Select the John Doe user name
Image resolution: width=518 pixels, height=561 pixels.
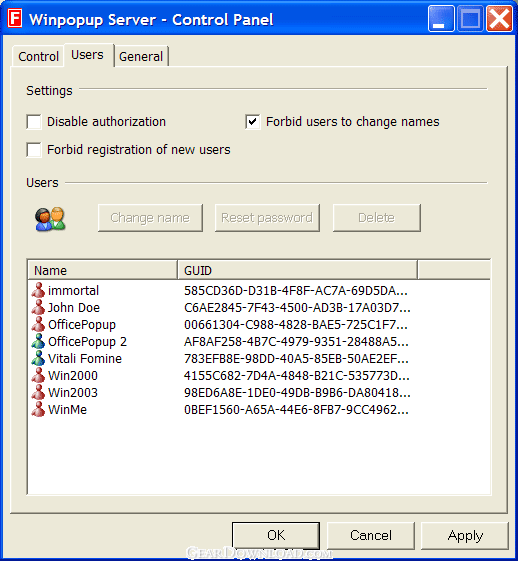(x=74, y=308)
